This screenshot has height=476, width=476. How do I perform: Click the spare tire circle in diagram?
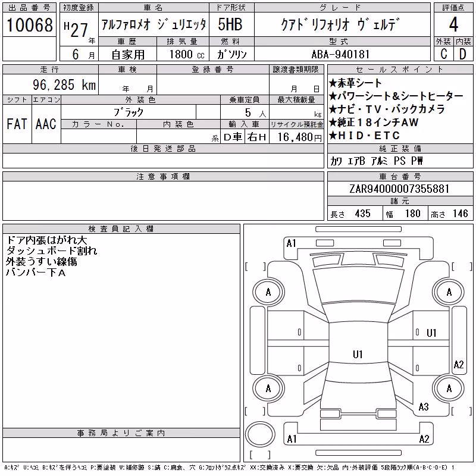point(260,434)
